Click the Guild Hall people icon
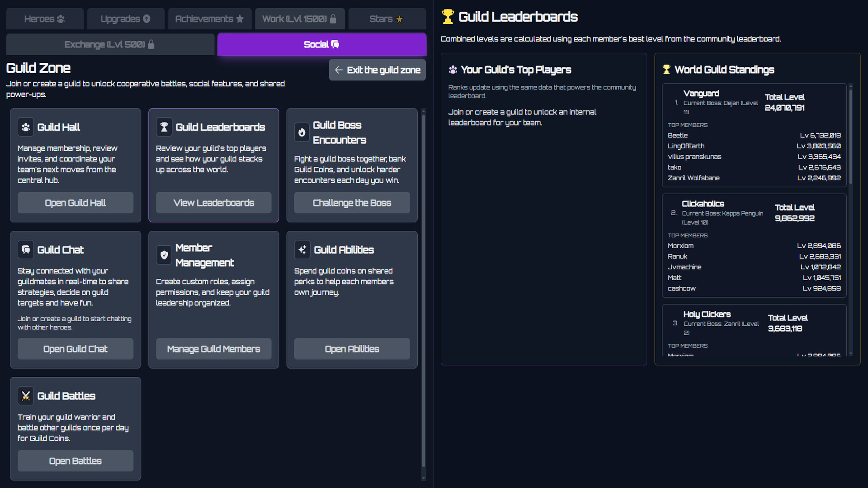This screenshot has width=868, height=488. click(26, 127)
